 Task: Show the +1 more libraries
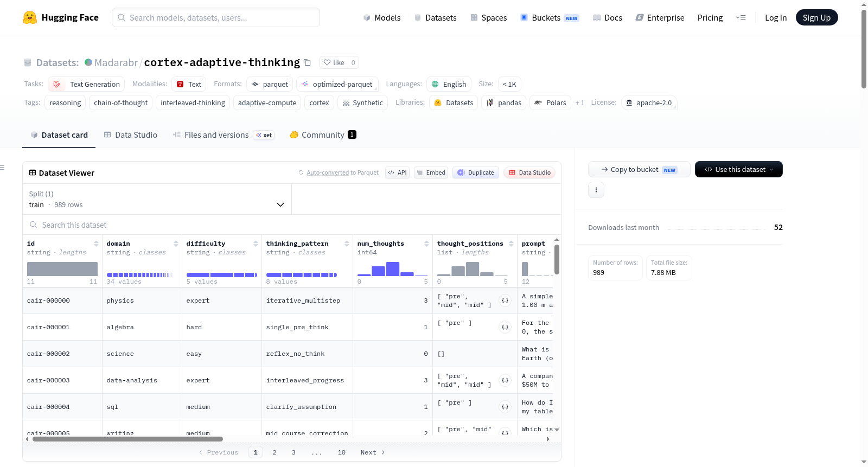click(x=580, y=103)
